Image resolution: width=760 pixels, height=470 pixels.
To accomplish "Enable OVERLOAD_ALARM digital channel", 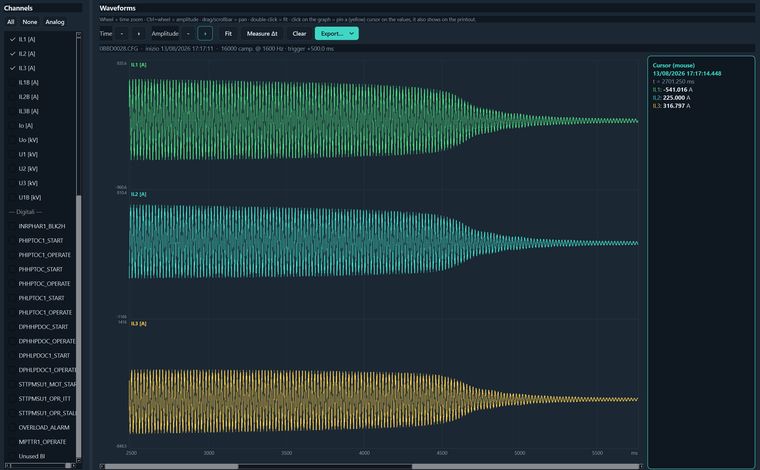I will [x=13, y=427].
